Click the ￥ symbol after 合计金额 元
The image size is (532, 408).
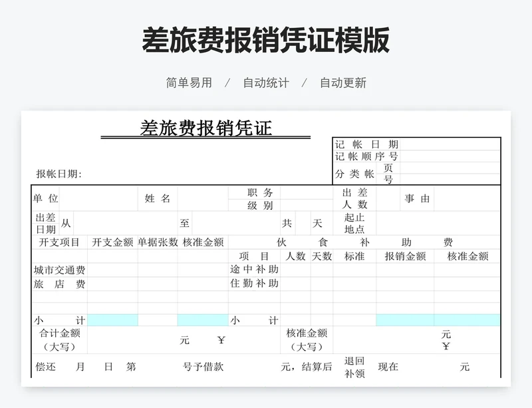(x=221, y=340)
